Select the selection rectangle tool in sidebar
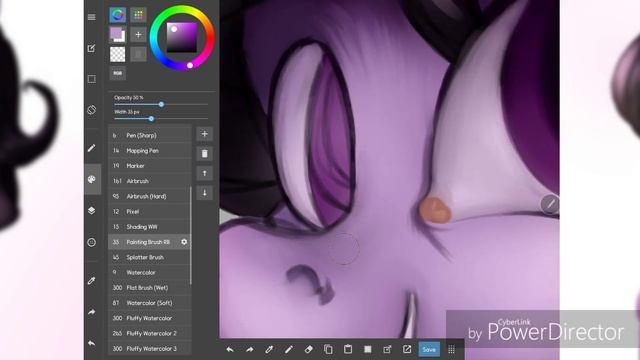Screen dimensions: 640x360 tap(91, 79)
